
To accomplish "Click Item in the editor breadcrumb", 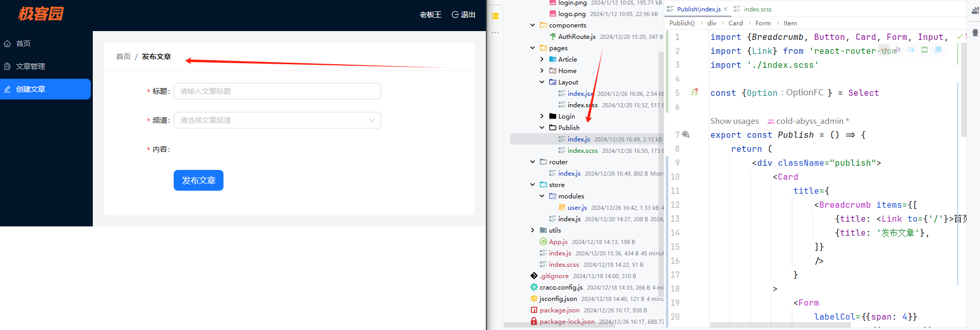I will tap(790, 23).
